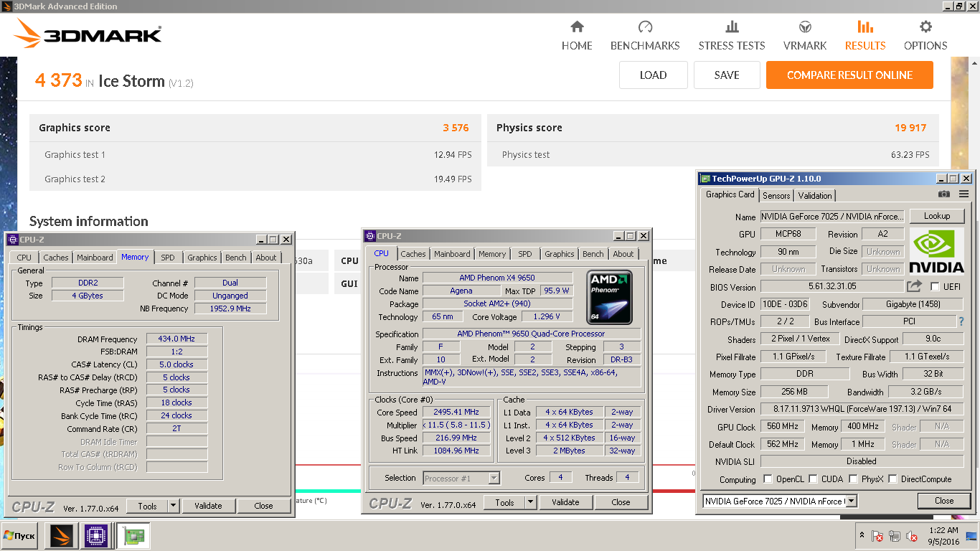This screenshot has height=551, width=980.
Task: Click Core Speed value 2495.41 MHz
Action: pyautogui.click(x=456, y=412)
